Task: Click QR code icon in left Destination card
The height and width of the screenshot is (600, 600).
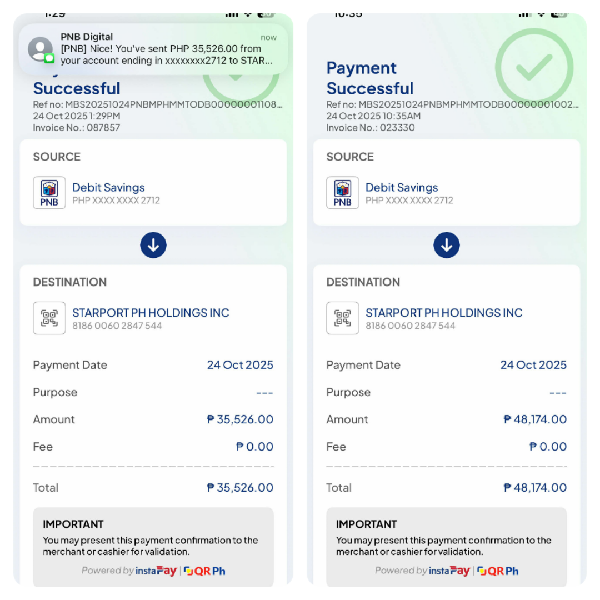Action: tap(49, 318)
